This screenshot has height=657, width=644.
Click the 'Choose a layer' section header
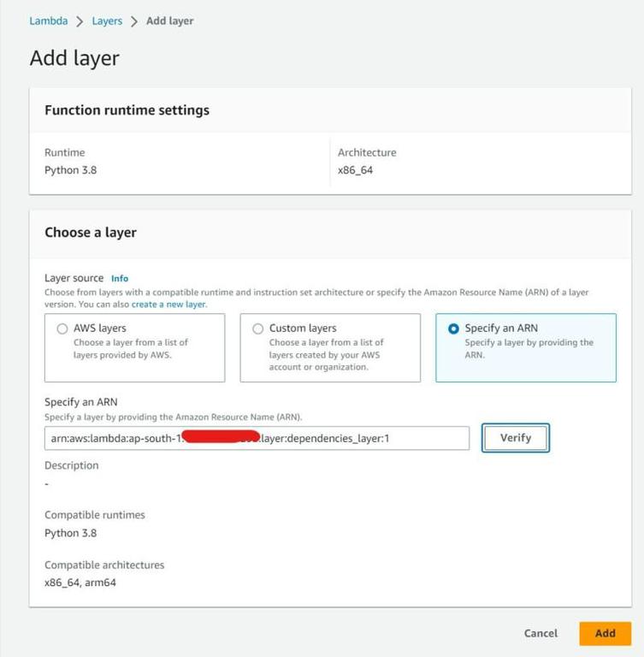[91, 232]
